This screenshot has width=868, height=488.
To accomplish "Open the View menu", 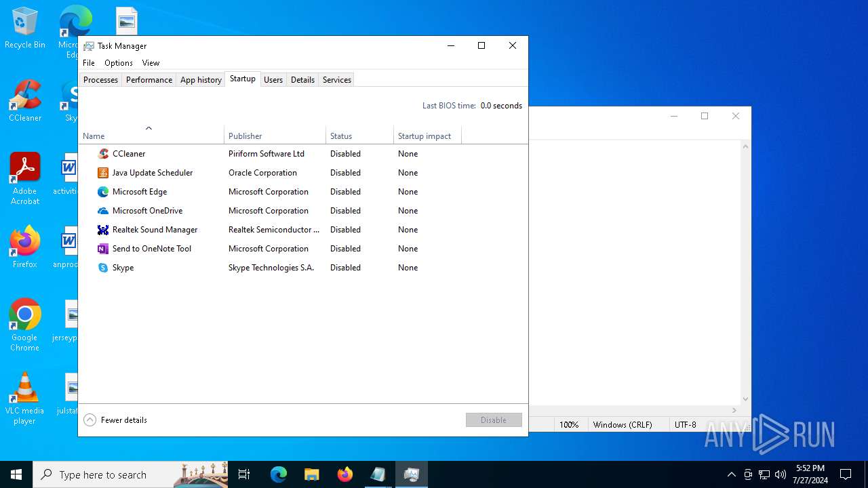I will 151,63.
